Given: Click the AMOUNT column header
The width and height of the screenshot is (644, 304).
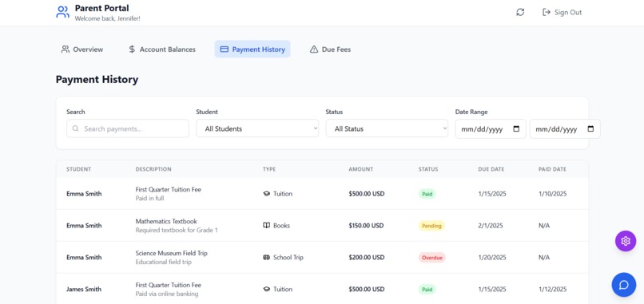Looking at the screenshot, I should tap(361, 169).
